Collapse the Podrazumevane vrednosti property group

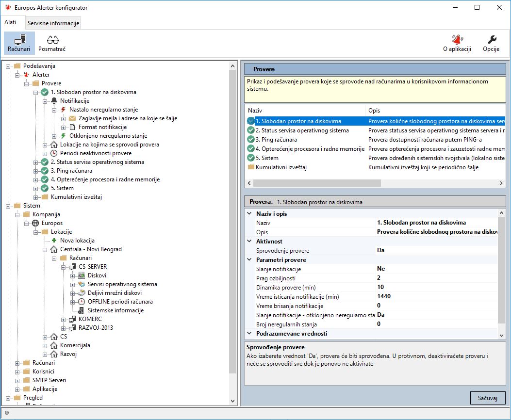click(x=249, y=333)
